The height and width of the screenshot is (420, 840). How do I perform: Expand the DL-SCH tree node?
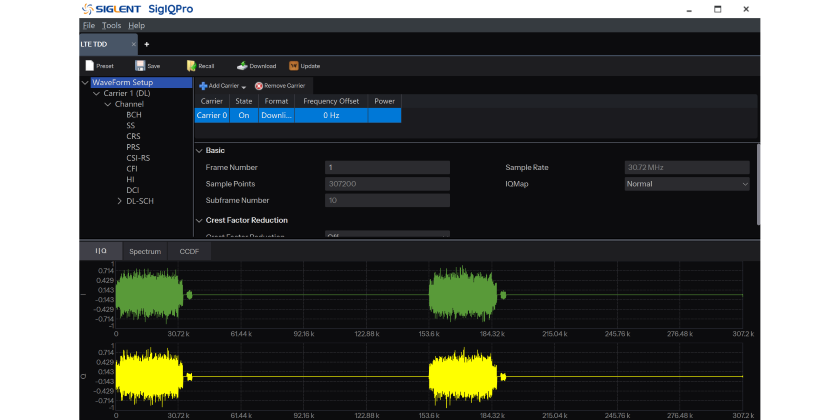click(120, 201)
